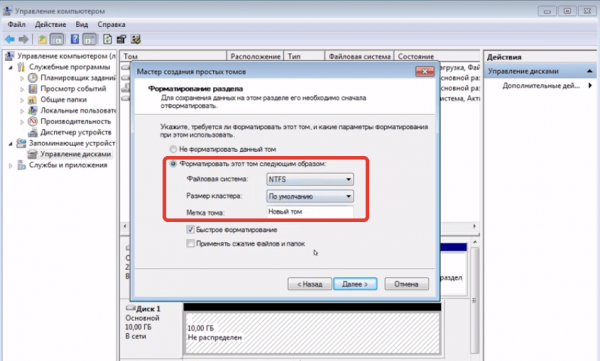Click the Далее > button
600x361 pixels.
[355, 284]
